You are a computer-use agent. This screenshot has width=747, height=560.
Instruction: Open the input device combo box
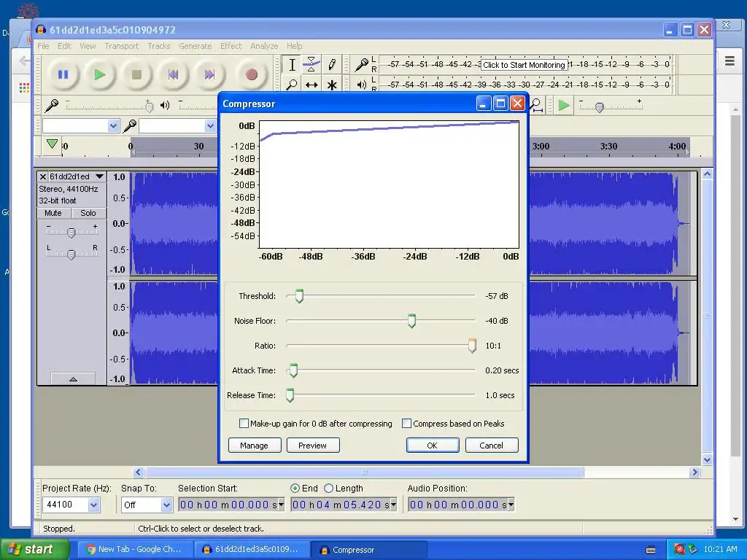(177, 125)
